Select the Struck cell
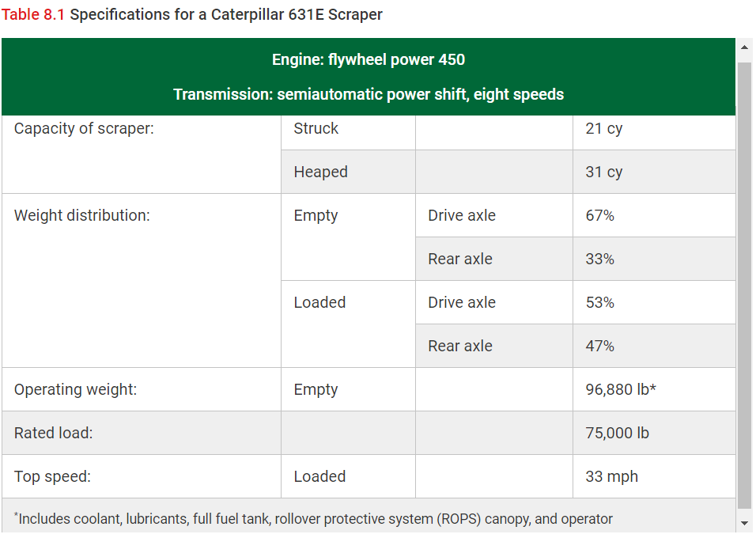756x538 pixels. pos(317,128)
